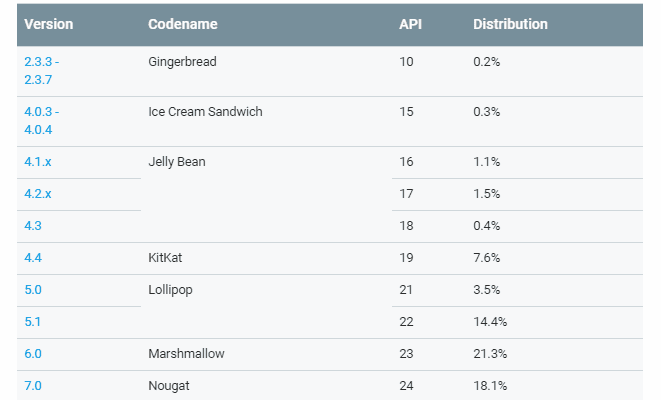Image resolution: width=661 pixels, height=400 pixels.
Task: Open the 5.1 version link
Action: click(32, 322)
